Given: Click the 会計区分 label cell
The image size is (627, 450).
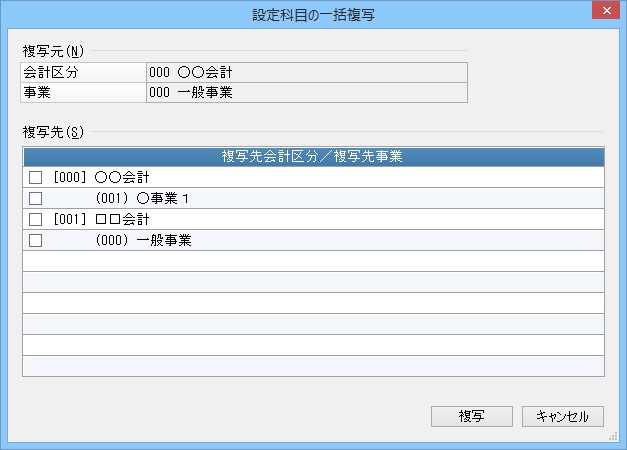Looking at the screenshot, I should (84, 72).
